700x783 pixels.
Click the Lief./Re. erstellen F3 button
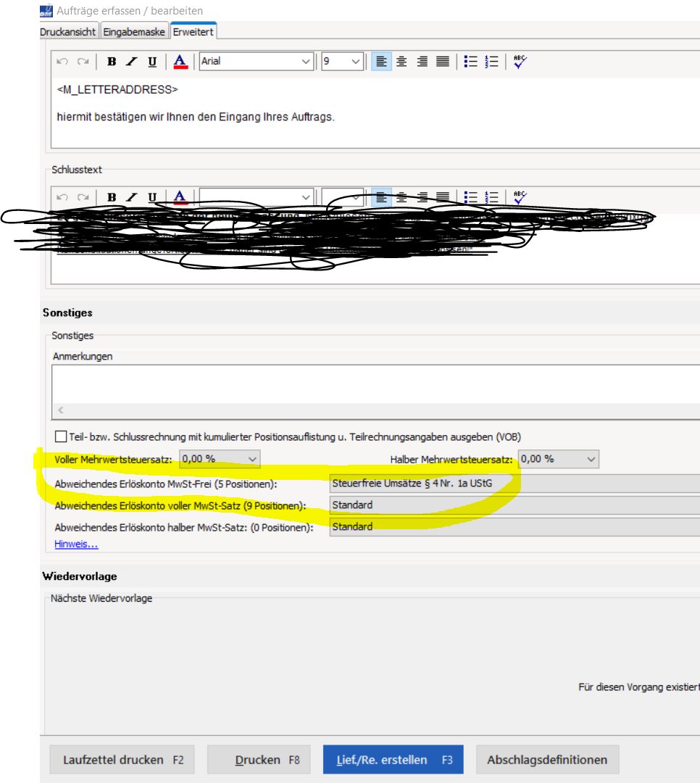393,760
